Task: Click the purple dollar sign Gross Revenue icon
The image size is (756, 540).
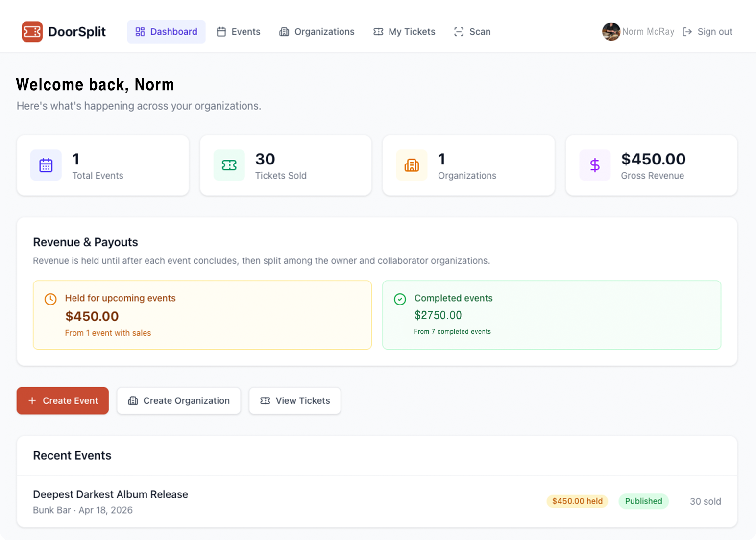Action: point(595,165)
